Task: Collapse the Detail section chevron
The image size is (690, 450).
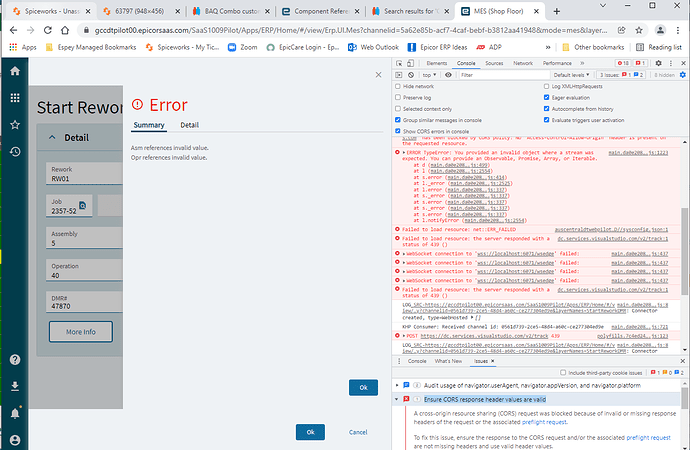Action: [x=52, y=138]
